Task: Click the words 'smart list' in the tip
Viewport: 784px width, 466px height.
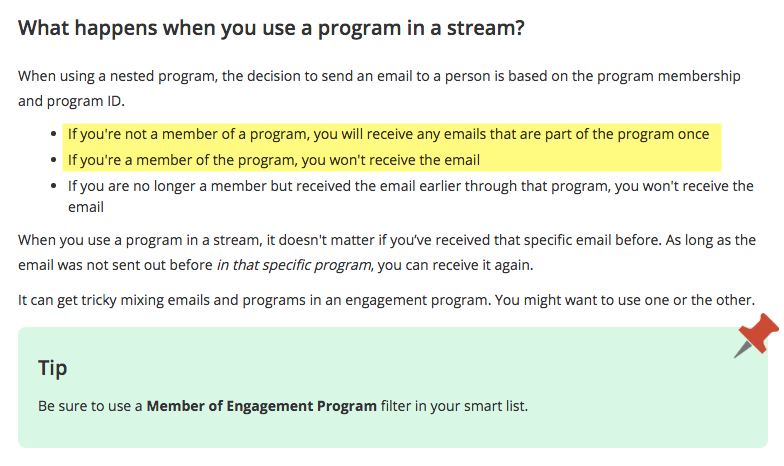Action: (494, 406)
